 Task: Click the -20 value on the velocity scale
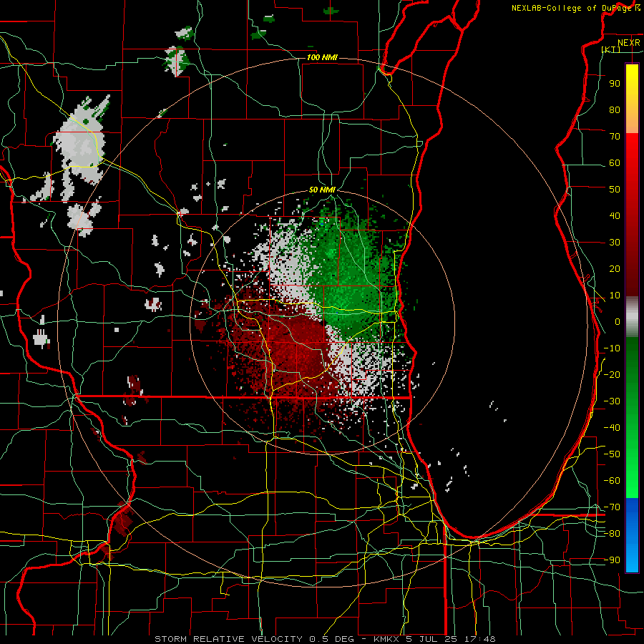[x=612, y=374]
